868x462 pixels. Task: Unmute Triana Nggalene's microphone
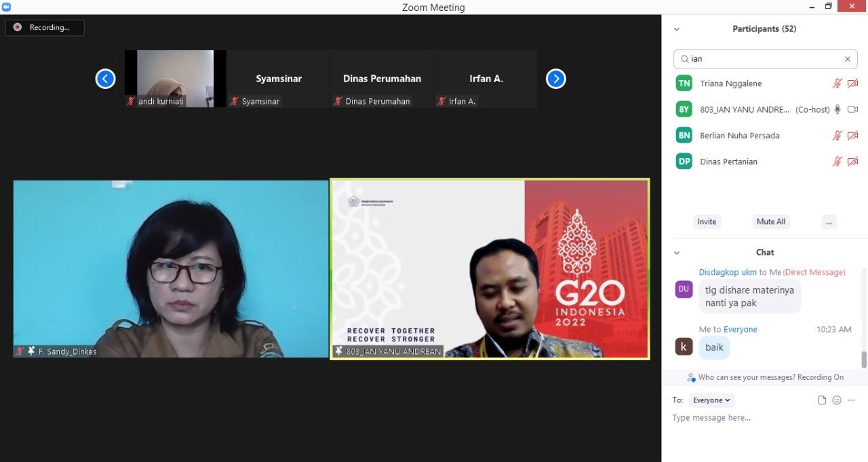click(x=837, y=83)
